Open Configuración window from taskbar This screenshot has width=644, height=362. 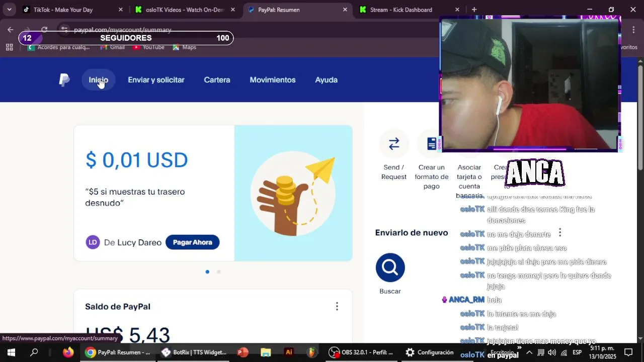[430, 352]
